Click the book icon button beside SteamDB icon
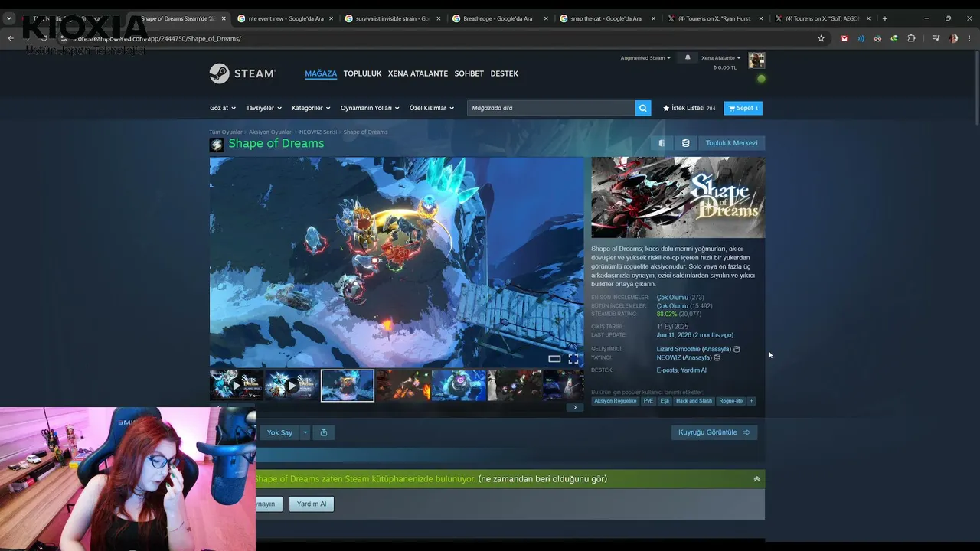Screen dimensions: 980x551 tap(661, 143)
